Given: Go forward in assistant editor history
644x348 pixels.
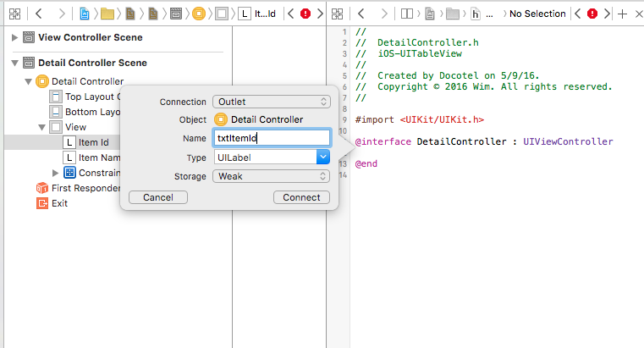Looking at the screenshot, I should pos(384,14).
